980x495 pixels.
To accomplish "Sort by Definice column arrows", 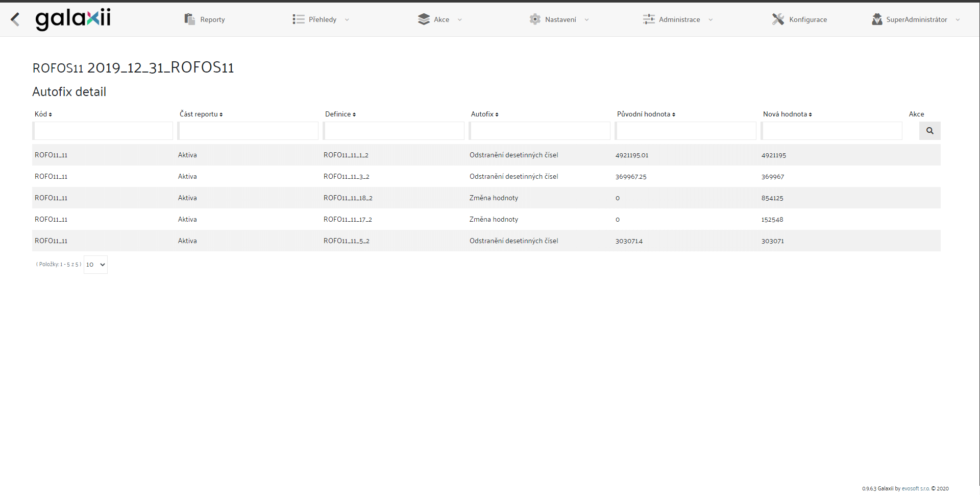I will 354,114.
